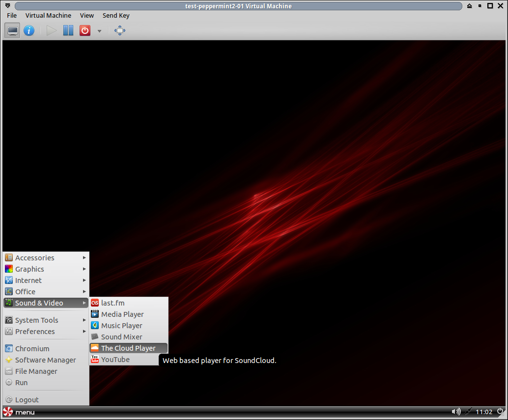The image size is (508, 420).
Task: Show the graphical console view
Action: click(13, 31)
